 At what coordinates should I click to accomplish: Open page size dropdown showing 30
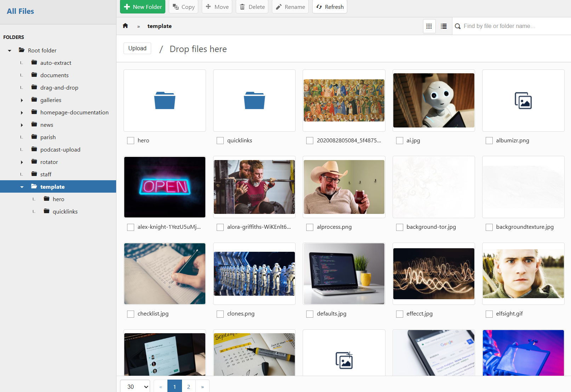135,387
